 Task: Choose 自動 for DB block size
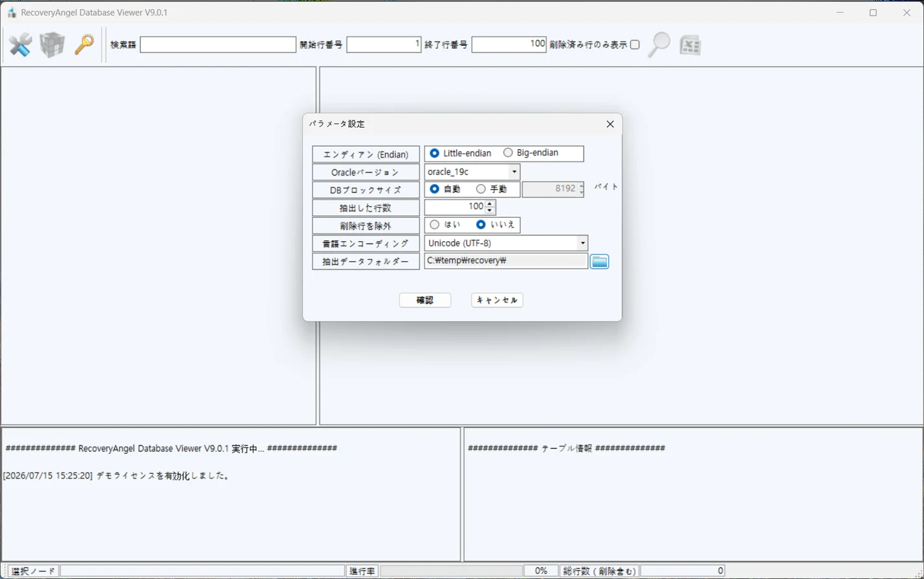(x=434, y=189)
